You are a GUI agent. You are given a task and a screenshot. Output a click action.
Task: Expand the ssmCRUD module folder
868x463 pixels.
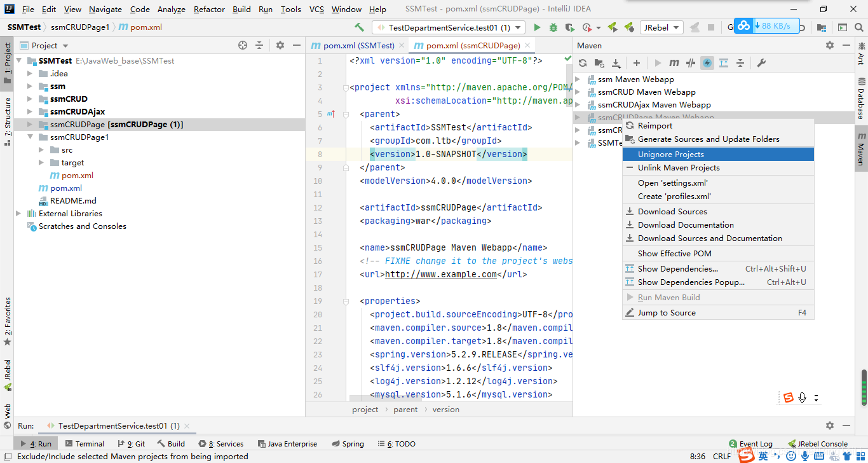click(x=30, y=99)
